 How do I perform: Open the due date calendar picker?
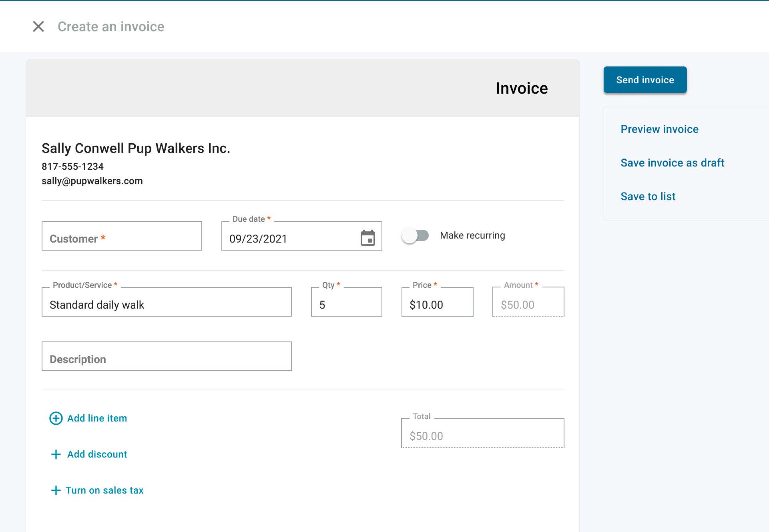point(367,238)
